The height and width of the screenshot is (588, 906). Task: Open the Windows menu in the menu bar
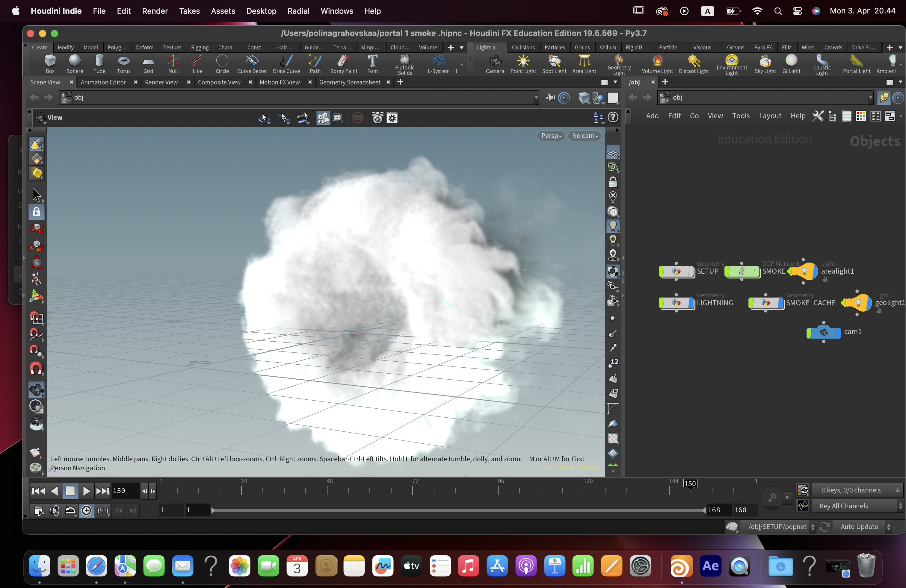(x=336, y=11)
